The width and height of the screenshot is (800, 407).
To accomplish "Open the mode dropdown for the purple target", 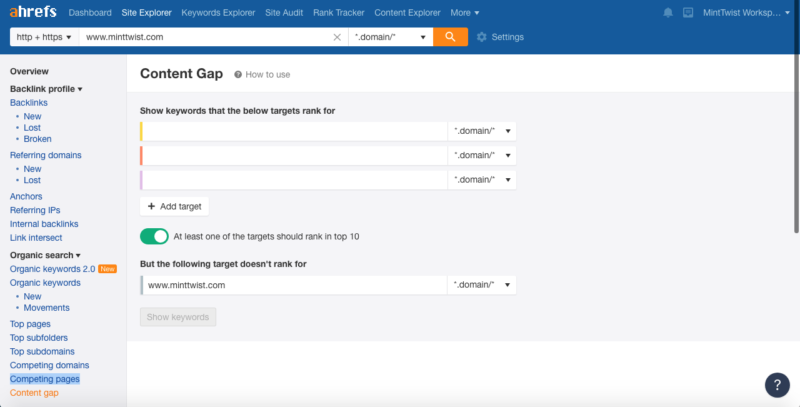I will [482, 180].
